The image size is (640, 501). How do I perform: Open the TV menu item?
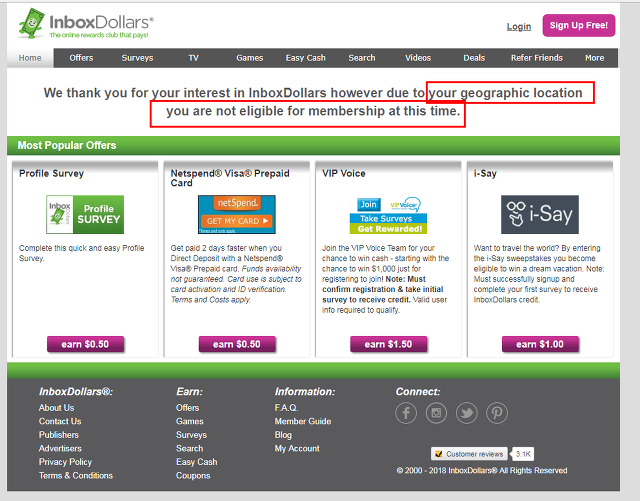click(193, 58)
